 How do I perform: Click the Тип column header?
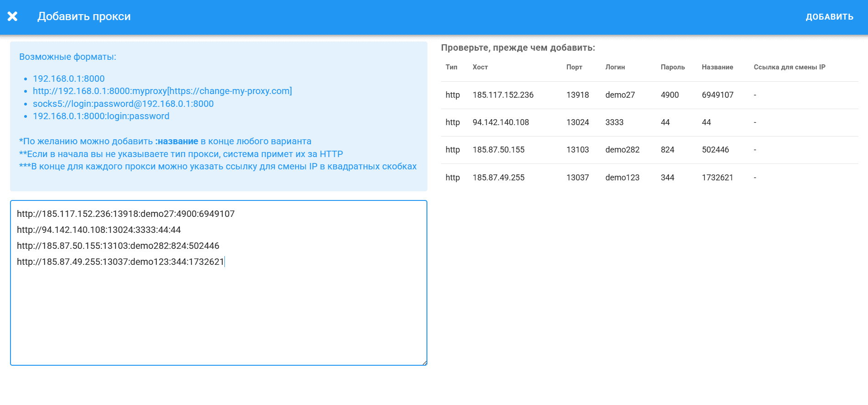[451, 67]
